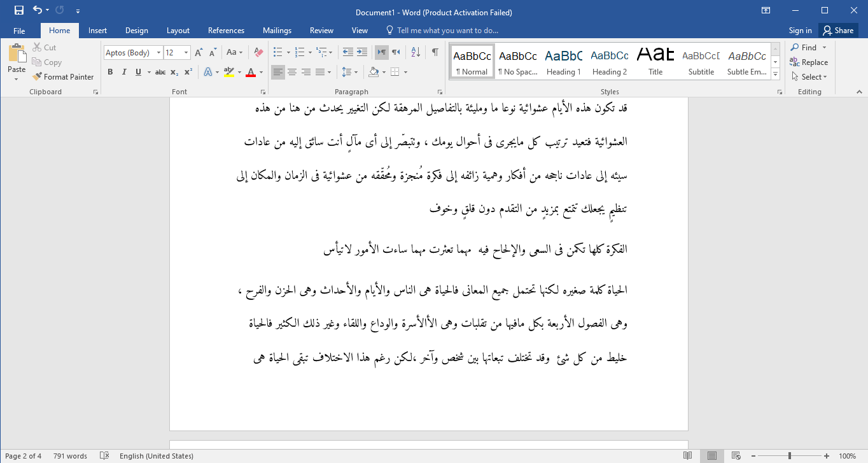Viewport: 868px width, 463px height.
Task: Click the Find button
Action: tap(803, 48)
